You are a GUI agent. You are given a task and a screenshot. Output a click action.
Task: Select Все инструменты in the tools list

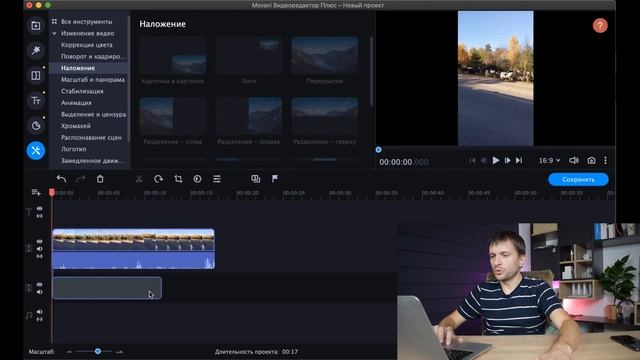[87, 22]
